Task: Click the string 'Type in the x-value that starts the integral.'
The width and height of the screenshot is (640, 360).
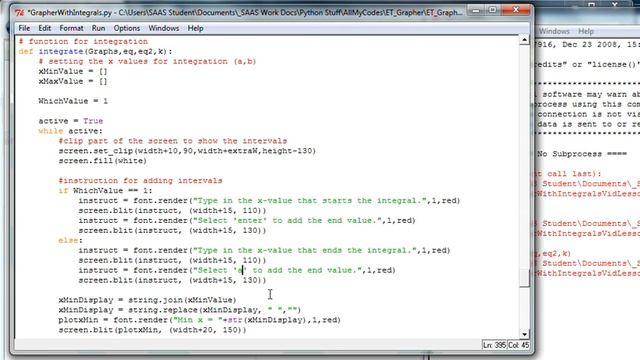Action: (310, 201)
